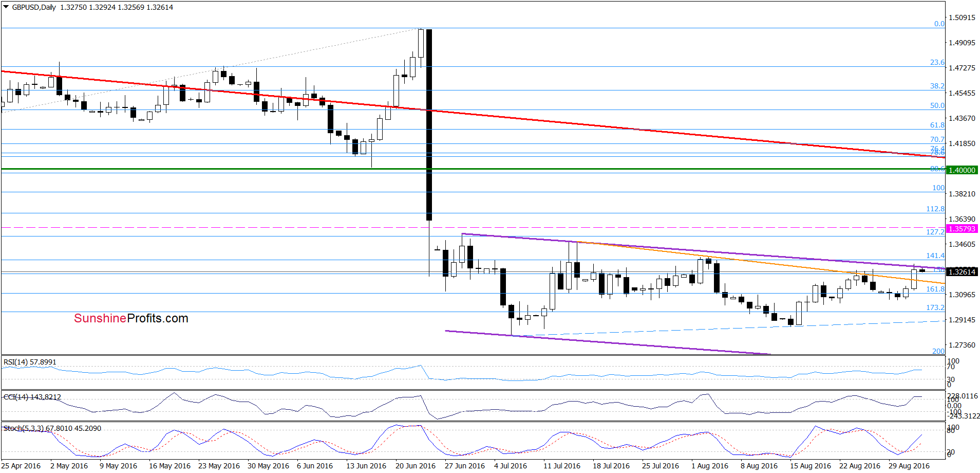The height and width of the screenshot is (473, 980).
Task: Click the 6 Jun 2016 date label
Action: [x=315, y=466]
